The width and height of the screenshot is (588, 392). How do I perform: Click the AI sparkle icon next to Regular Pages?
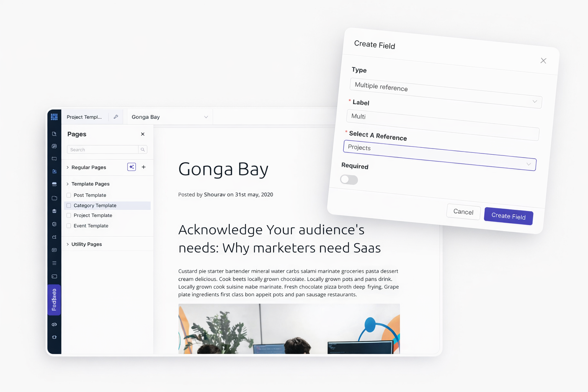(x=131, y=167)
